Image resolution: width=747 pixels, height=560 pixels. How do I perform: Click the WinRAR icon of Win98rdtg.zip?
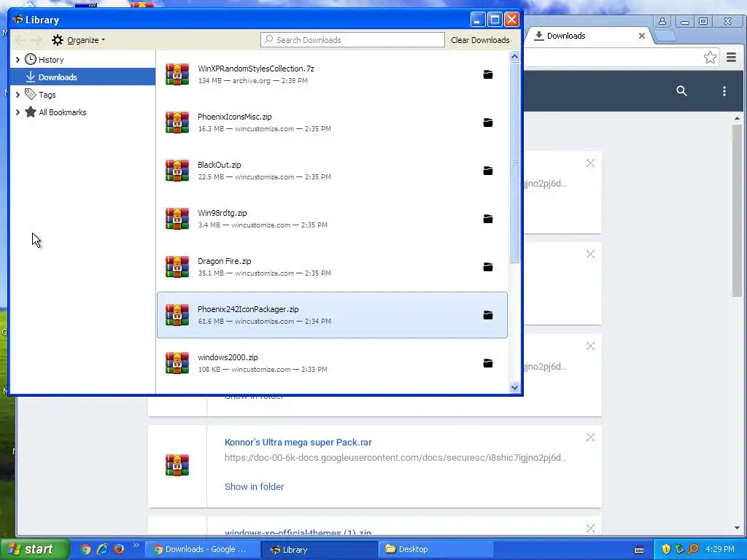(x=177, y=219)
